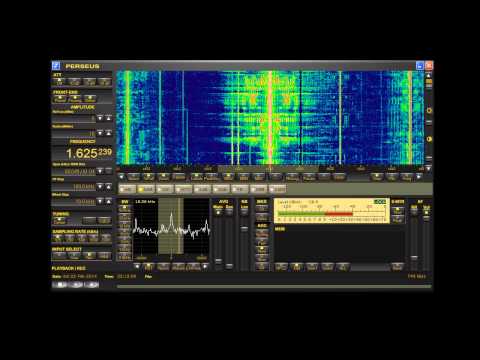Close the Perseus window
The image size is (480, 360).
pos(429,66)
